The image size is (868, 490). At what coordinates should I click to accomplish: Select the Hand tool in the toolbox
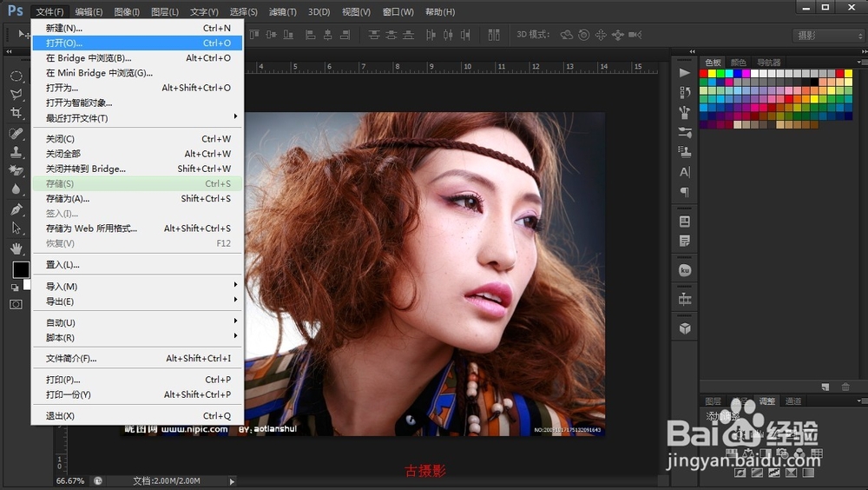click(16, 248)
